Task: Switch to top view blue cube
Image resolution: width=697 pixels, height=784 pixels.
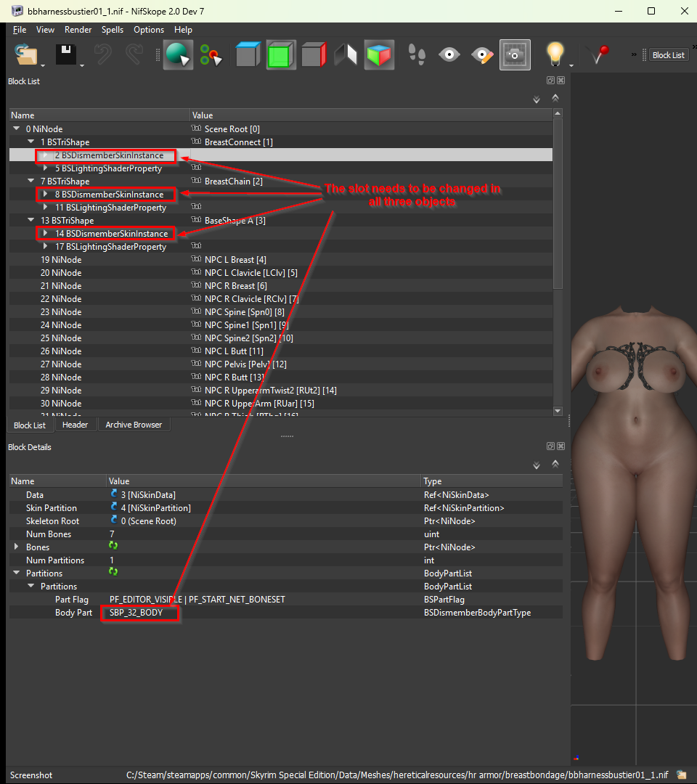Action: pyautogui.click(x=248, y=54)
